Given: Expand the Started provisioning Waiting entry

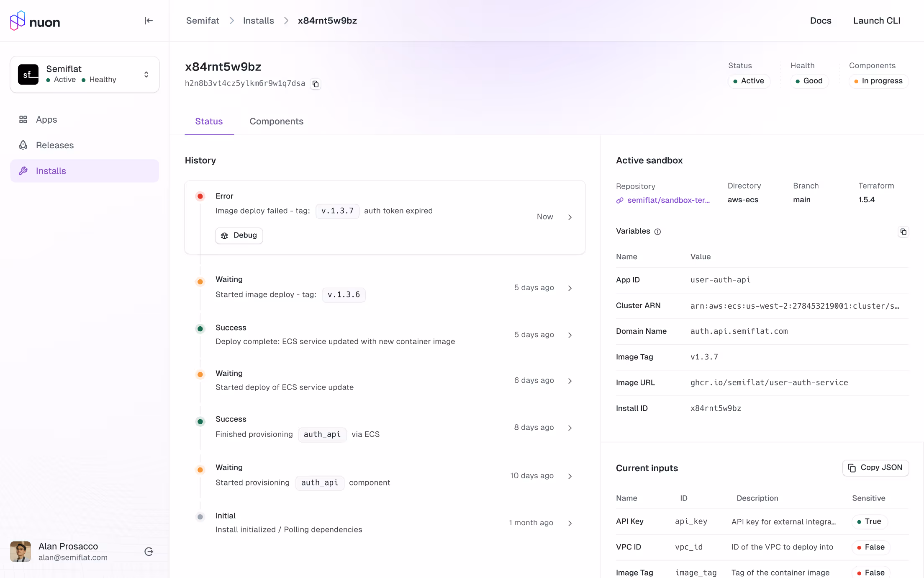Looking at the screenshot, I should (570, 476).
